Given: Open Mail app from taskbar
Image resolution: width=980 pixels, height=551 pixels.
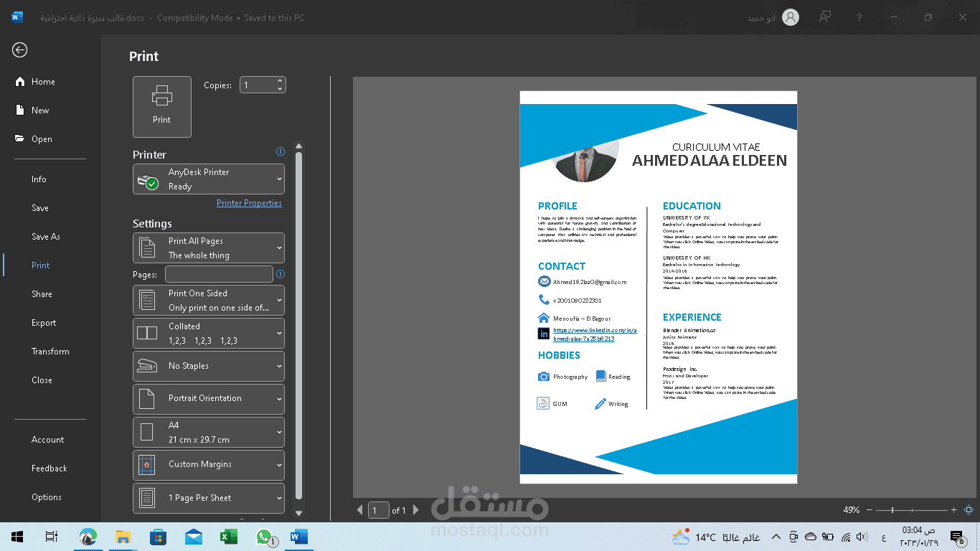Looking at the screenshot, I should point(193,537).
